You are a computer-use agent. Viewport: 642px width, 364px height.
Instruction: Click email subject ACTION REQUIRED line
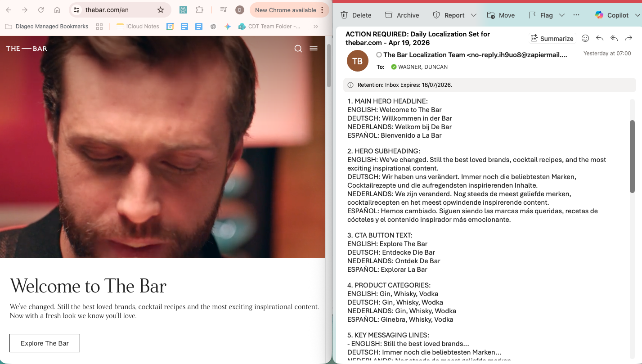coord(418,38)
